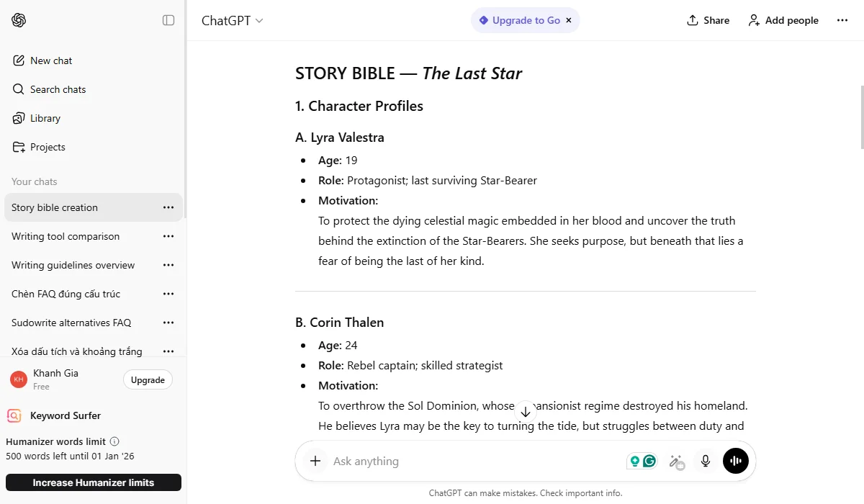
Task: Open the Khanh Gia account menu
Action: click(56, 379)
